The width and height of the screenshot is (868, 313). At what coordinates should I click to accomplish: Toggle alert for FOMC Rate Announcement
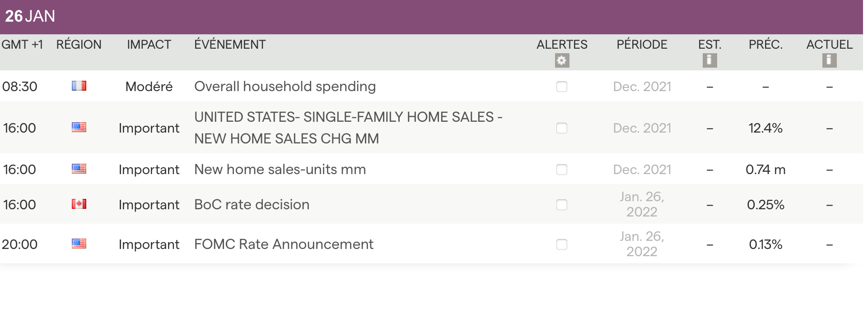coord(562,244)
